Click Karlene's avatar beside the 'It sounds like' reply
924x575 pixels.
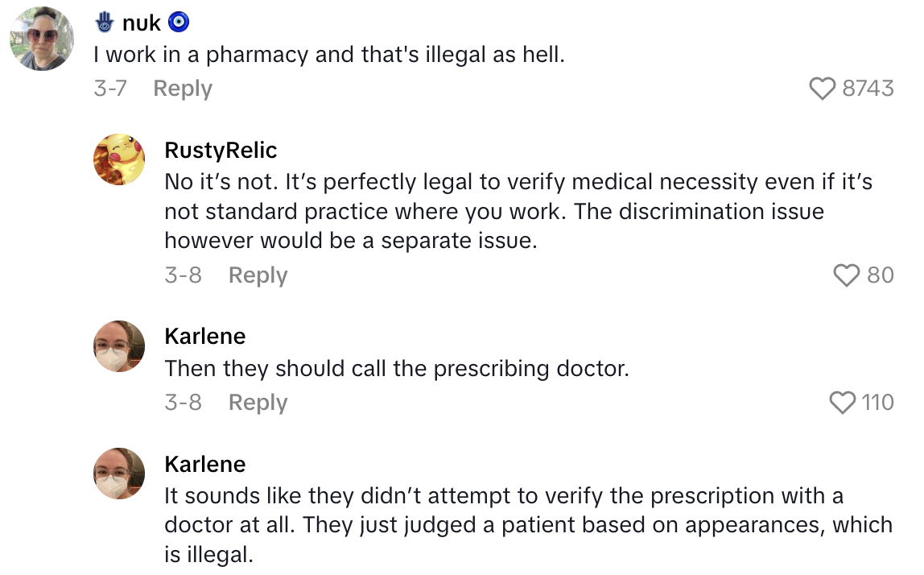pos(120,473)
